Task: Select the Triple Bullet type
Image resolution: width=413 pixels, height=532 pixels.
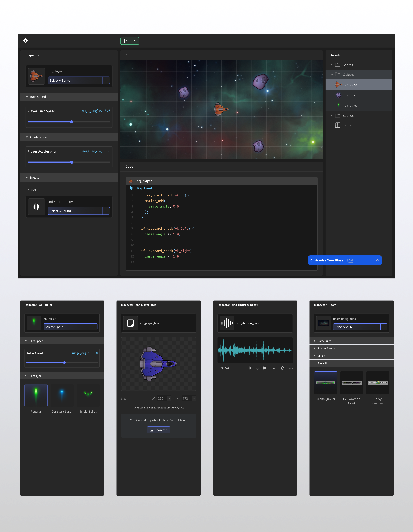Action: pos(88,395)
